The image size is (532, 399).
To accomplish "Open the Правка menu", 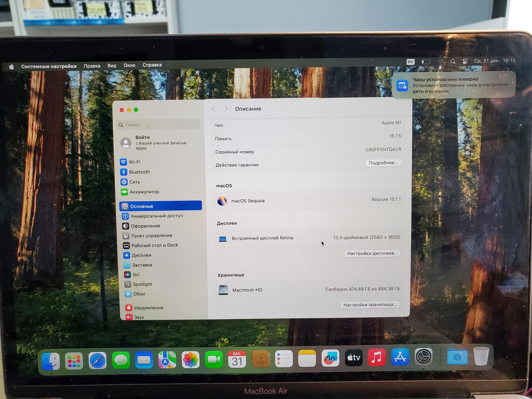I will coord(92,66).
